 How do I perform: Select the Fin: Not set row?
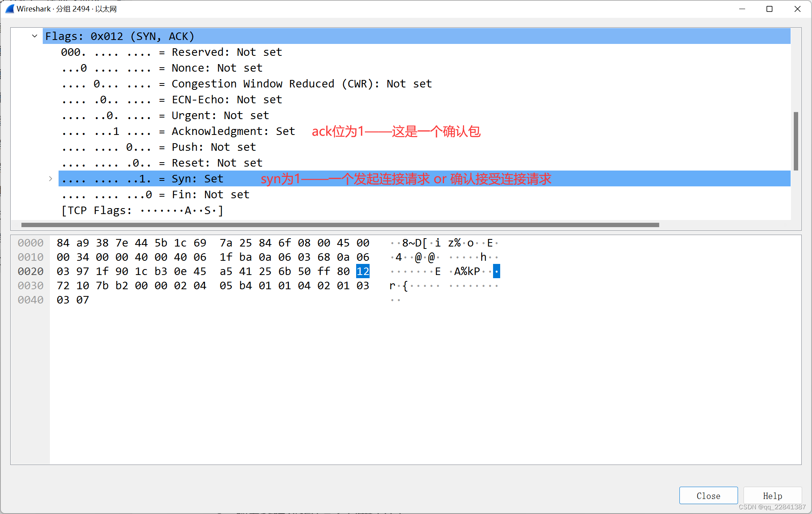click(425, 194)
